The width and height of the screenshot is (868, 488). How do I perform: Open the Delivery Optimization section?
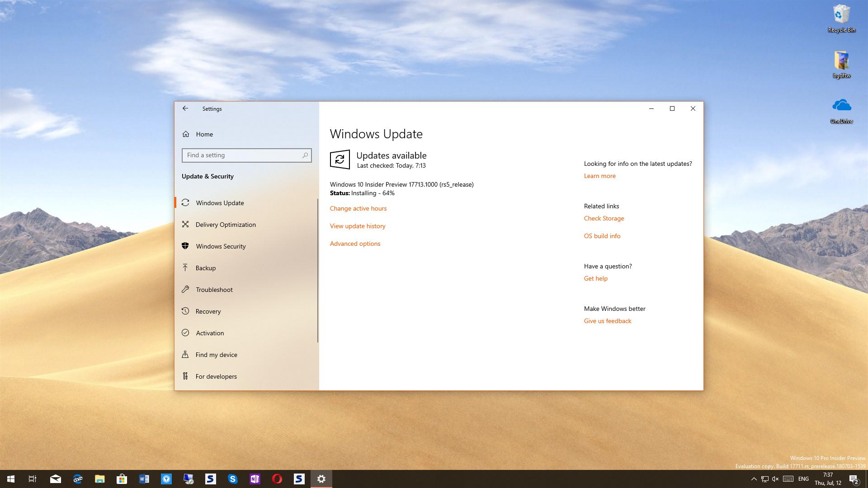point(246,225)
